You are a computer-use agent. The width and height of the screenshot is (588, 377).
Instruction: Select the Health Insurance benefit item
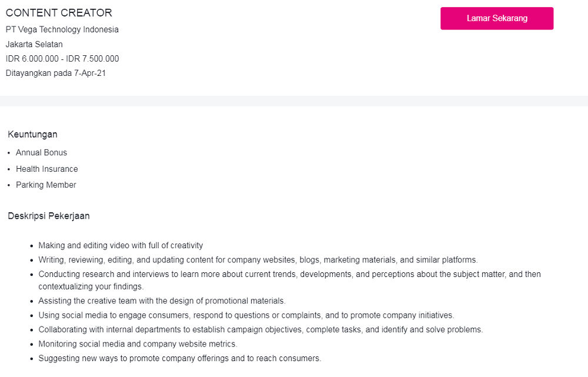(x=46, y=169)
